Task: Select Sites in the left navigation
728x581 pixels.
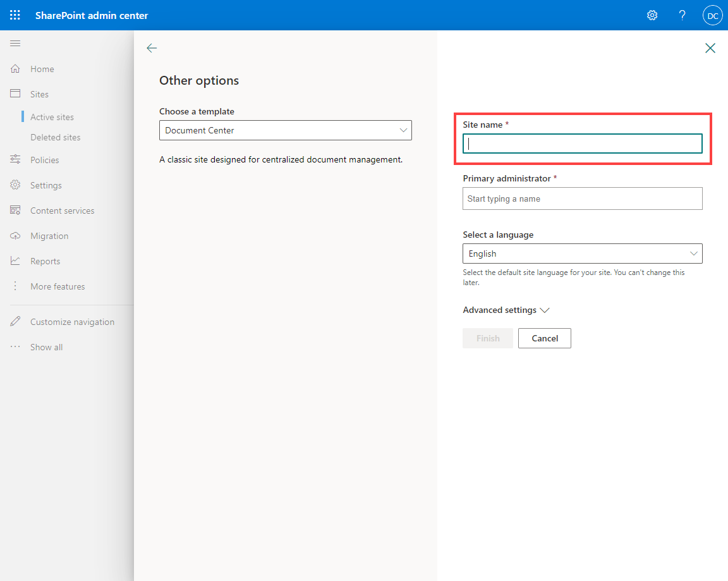Action: [x=39, y=94]
